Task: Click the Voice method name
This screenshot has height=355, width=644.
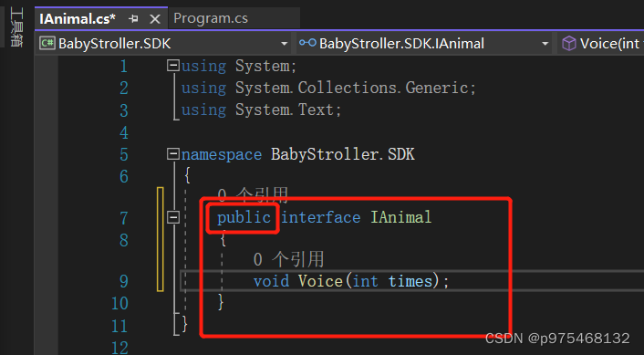Action: [x=320, y=281]
